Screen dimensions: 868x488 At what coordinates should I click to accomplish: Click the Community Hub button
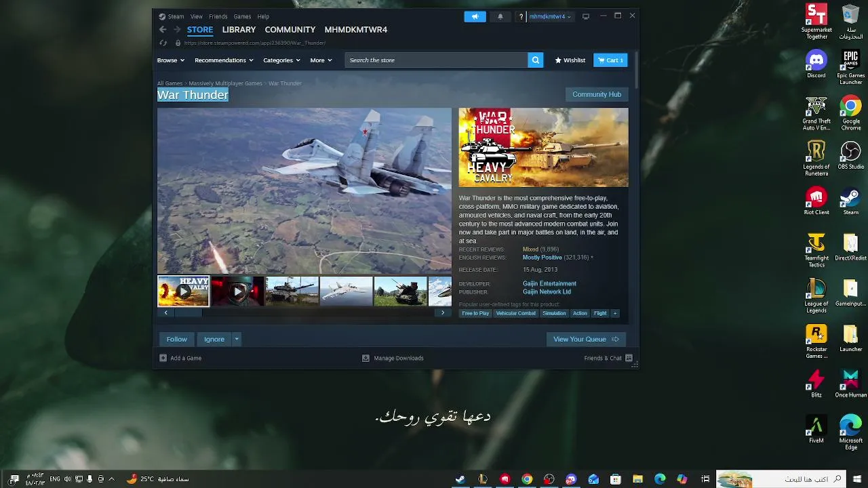[597, 94]
